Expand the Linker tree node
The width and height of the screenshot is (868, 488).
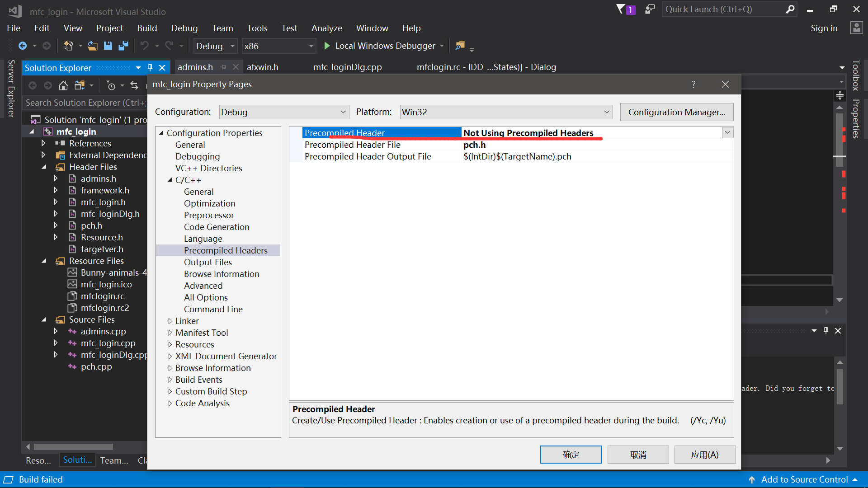point(170,321)
